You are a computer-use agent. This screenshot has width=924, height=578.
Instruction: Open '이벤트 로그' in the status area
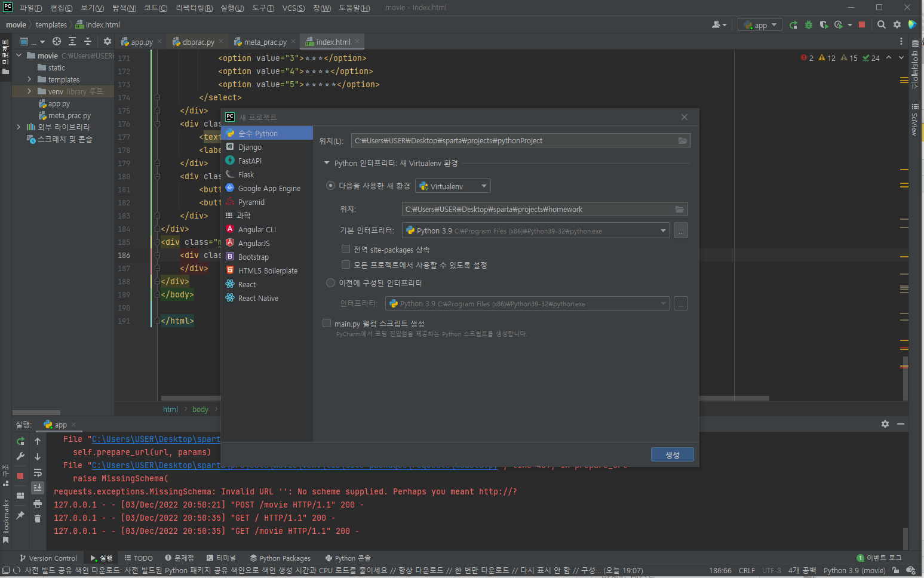[879, 558]
